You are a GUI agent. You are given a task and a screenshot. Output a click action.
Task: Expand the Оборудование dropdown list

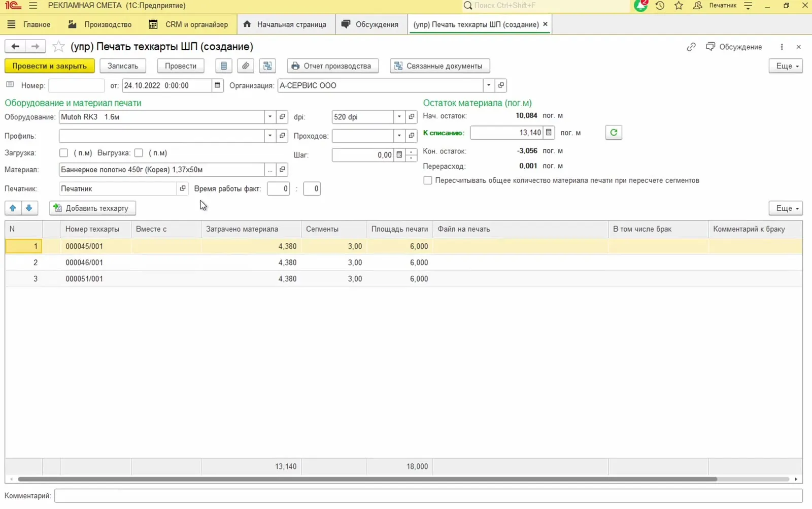[x=270, y=117]
